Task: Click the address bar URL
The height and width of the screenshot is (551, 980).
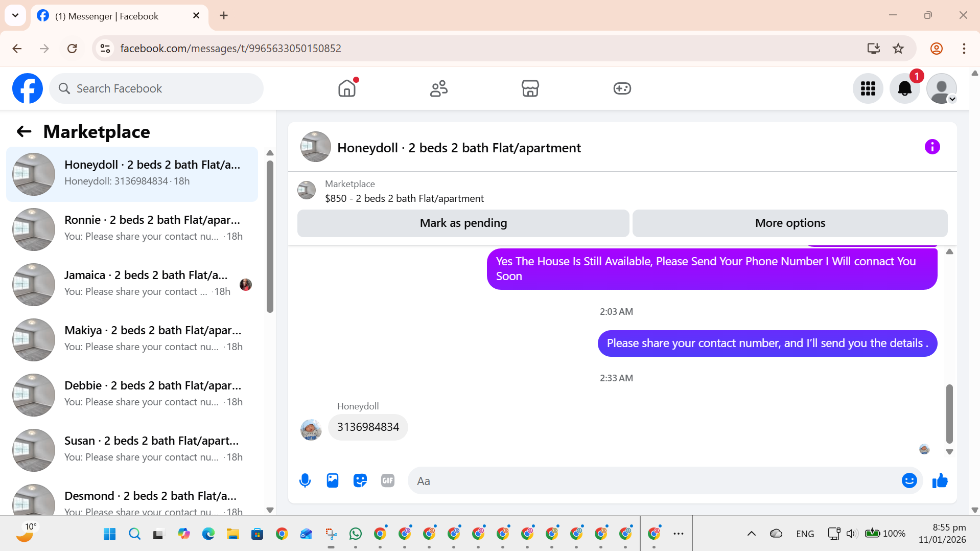Action: pos(230,49)
